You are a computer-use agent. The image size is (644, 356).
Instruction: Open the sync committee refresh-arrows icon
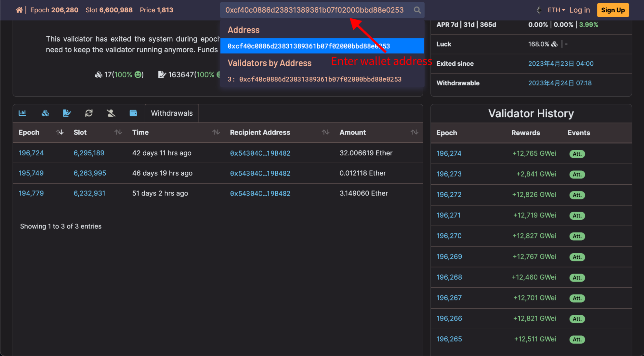point(89,113)
